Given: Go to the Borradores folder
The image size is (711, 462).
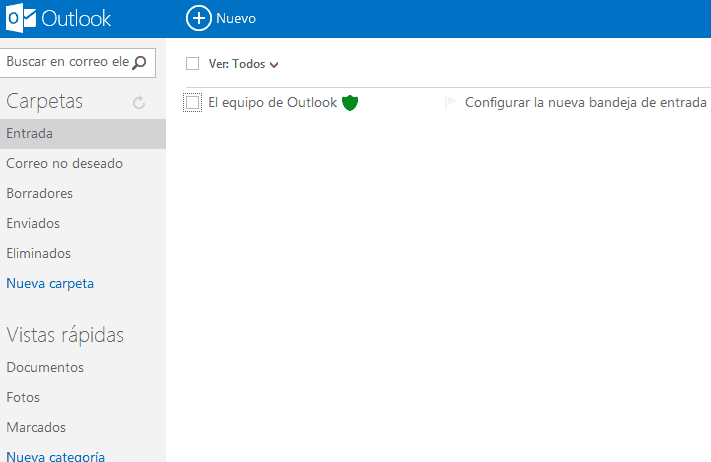Looking at the screenshot, I should tap(39, 194).
